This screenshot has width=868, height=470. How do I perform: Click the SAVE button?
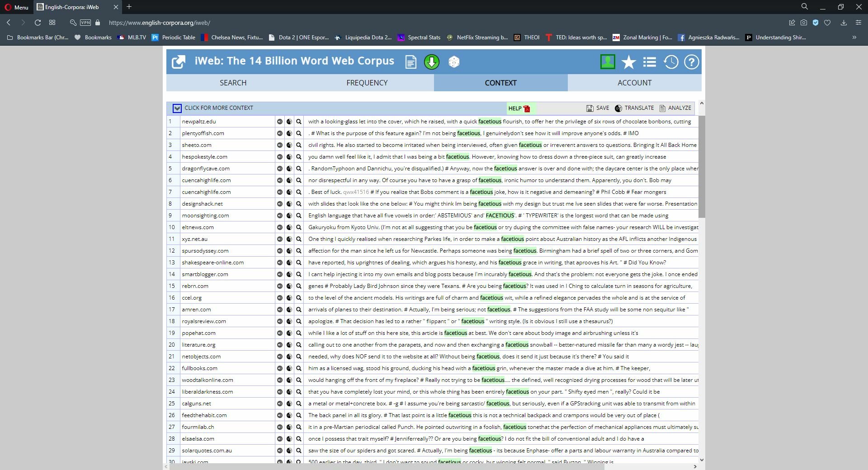[598, 108]
